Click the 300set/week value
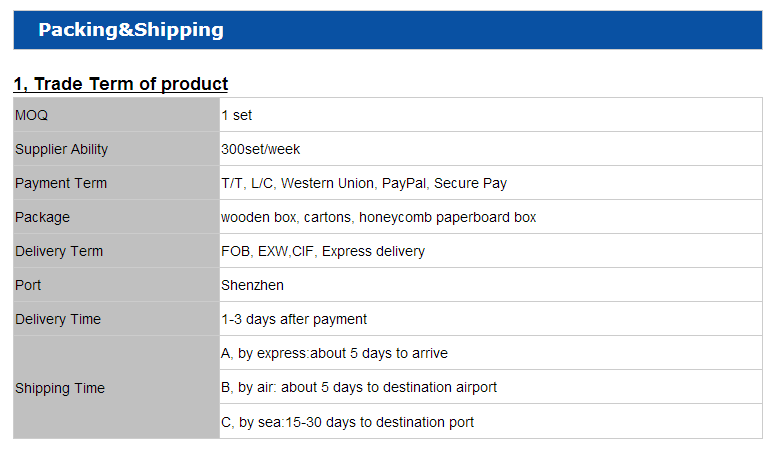 pos(260,149)
